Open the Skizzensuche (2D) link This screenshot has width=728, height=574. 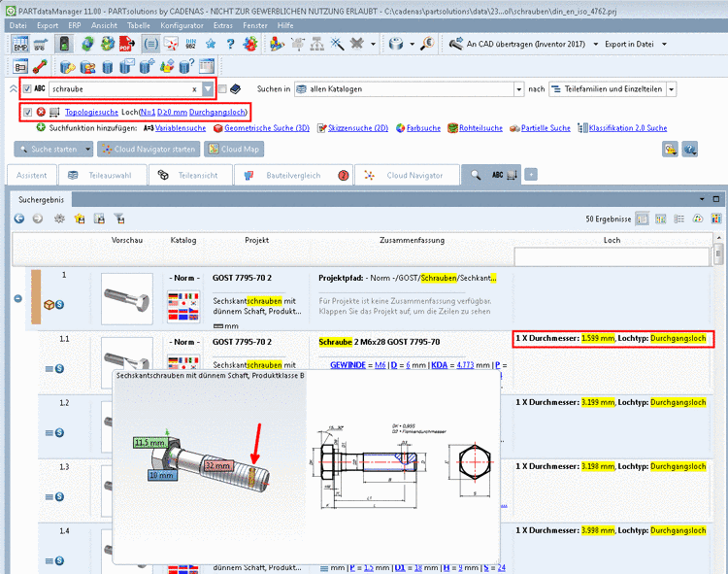click(x=358, y=128)
